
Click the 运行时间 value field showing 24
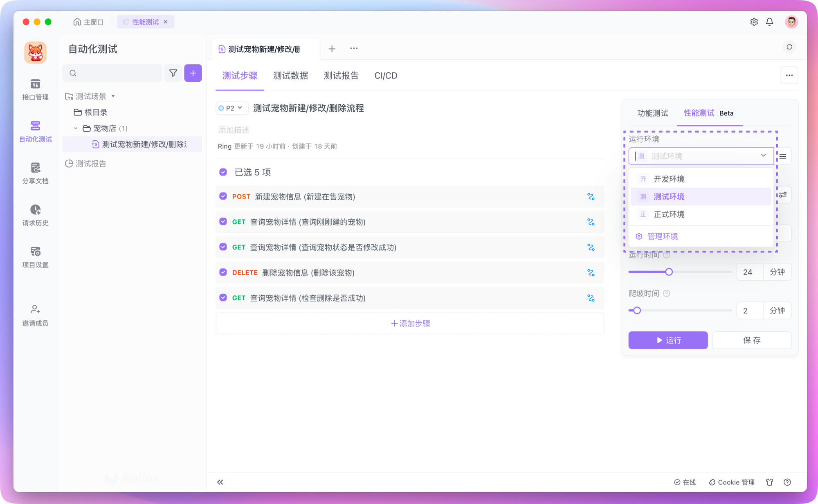tap(750, 272)
